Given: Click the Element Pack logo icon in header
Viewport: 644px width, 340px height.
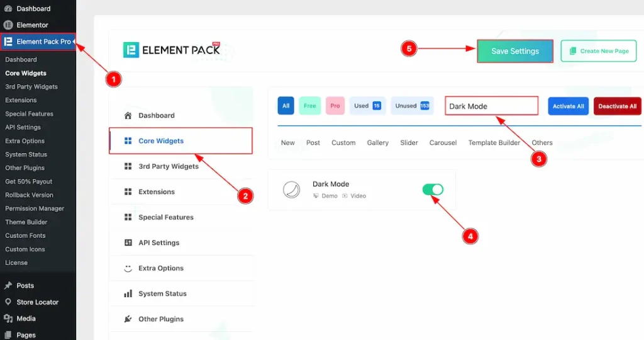Looking at the screenshot, I should click(131, 50).
